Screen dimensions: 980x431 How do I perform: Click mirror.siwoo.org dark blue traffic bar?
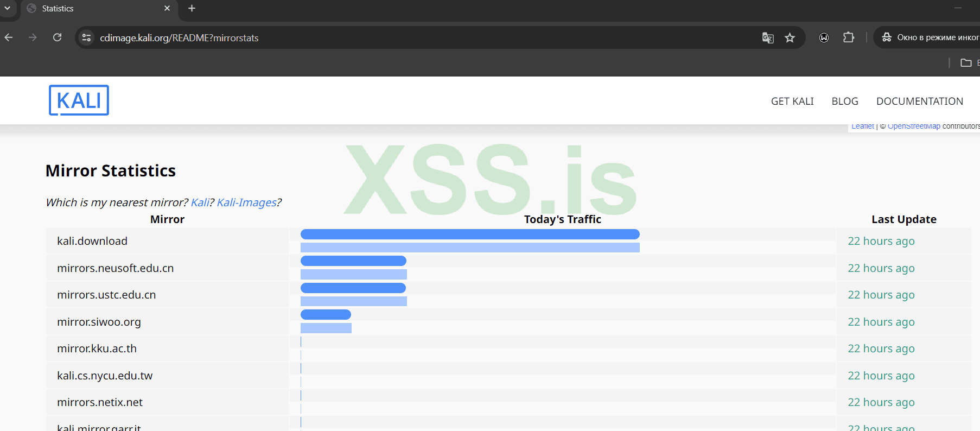click(x=326, y=314)
